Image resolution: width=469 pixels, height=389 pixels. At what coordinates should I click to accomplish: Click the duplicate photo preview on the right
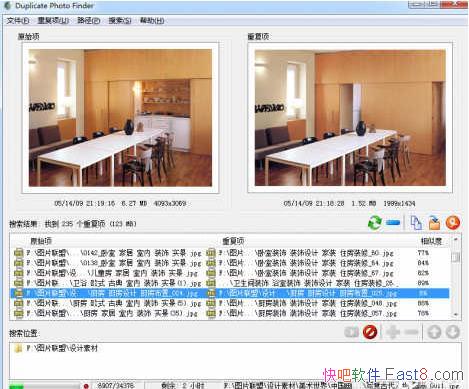click(350, 118)
